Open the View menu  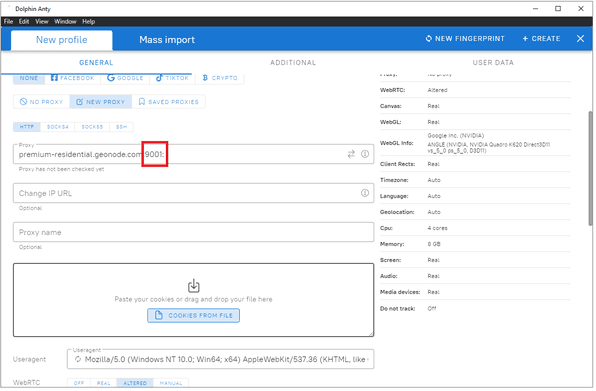click(42, 22)
